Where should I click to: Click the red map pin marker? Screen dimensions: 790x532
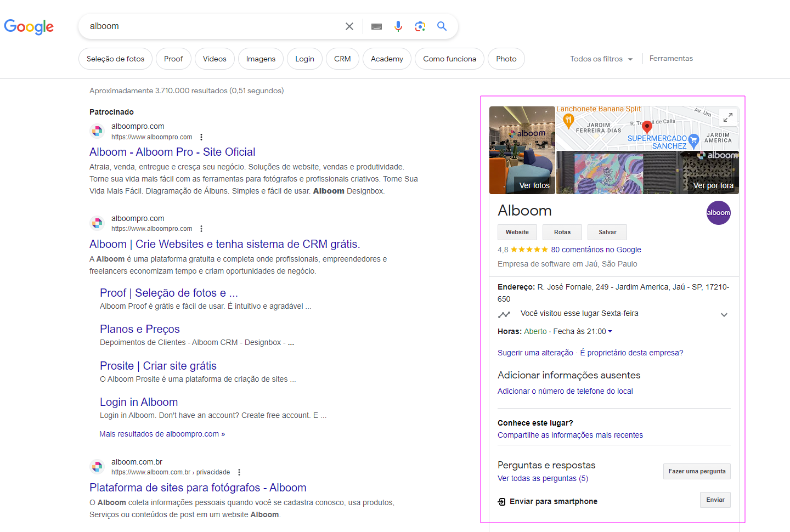click(647, 127)
